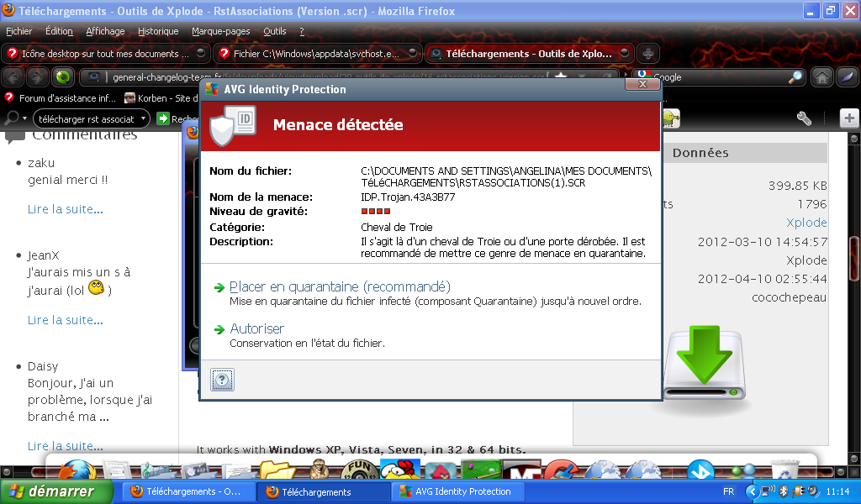
Task: Launch the FUN ball icon in dock
Action: tap(359, 470)
